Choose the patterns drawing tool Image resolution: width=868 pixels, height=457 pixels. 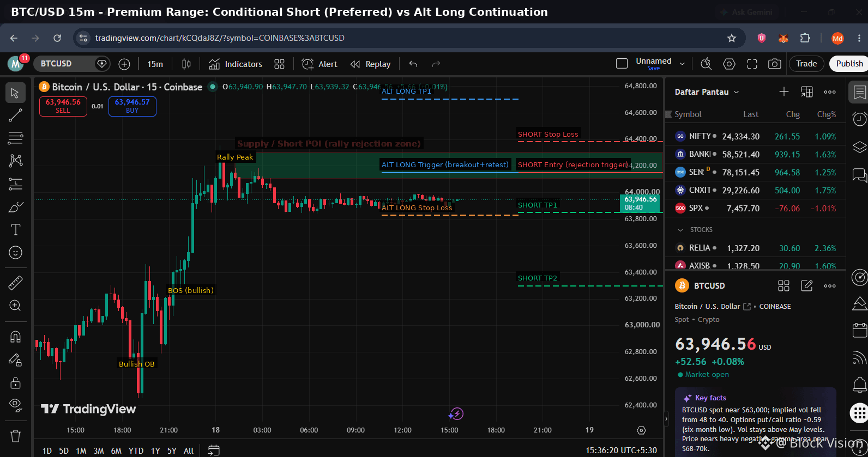point(15,161)
